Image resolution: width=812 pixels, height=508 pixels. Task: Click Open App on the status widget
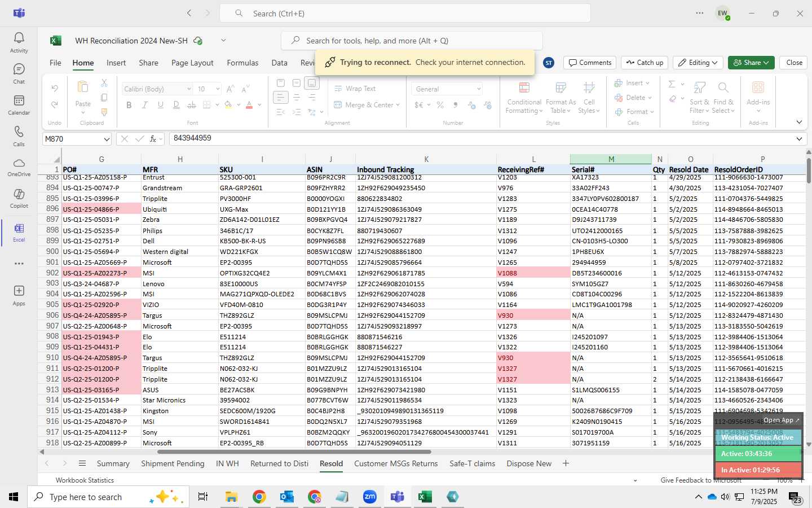781,420
